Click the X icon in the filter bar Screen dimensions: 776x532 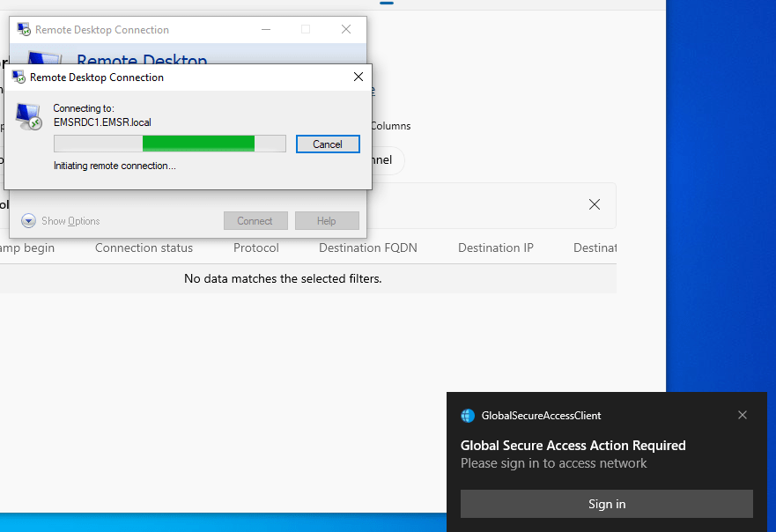pyautogui.click(x=594, y=203)
